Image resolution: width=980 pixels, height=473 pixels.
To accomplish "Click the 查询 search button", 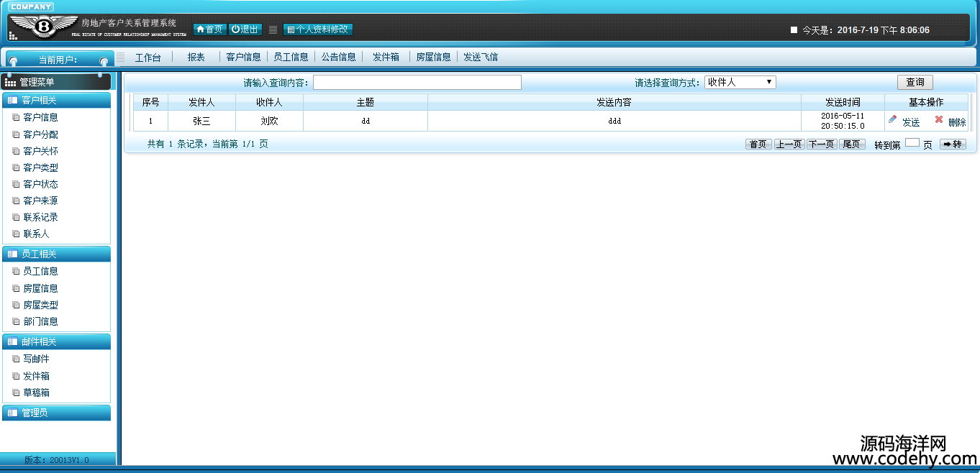I will tap(915, 83).
